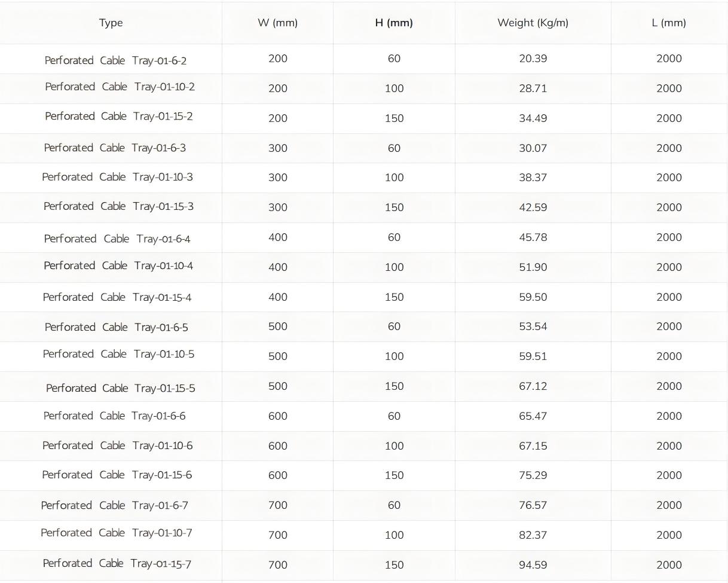Click the H (mm) column header
Image resolution: width=728 pixels, height=583 pixels.
point(394,23)
